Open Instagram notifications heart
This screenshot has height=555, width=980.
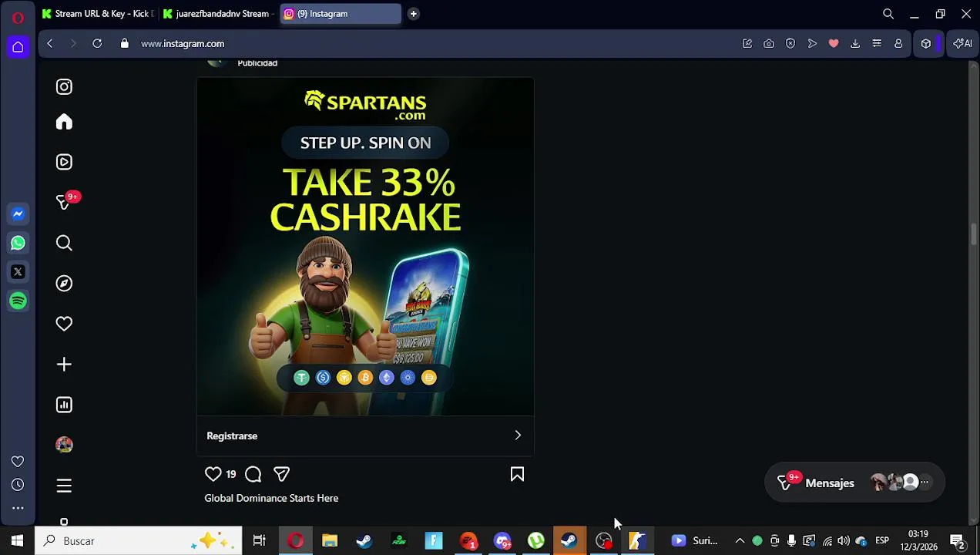coord(64,324)
